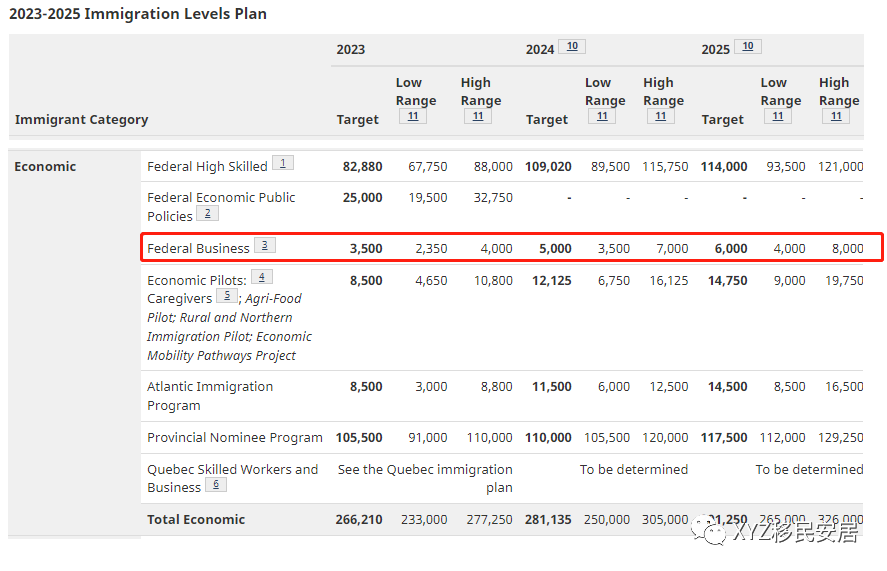Click the '2023-2025 Immigration Levels Plan' title
Image resolution: width=887 pixels, height=571 pixels.
[138, 14]
